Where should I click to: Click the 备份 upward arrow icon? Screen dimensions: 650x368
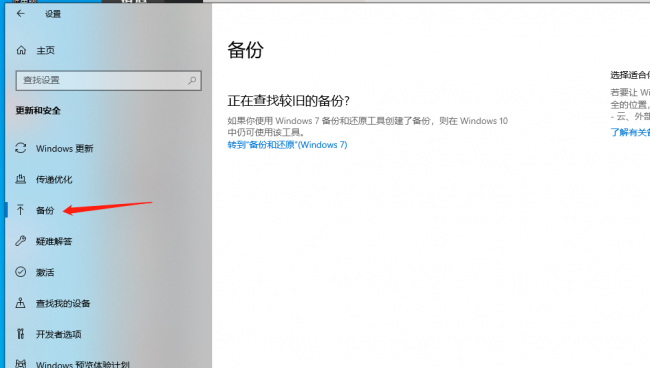tap(20, 210)
